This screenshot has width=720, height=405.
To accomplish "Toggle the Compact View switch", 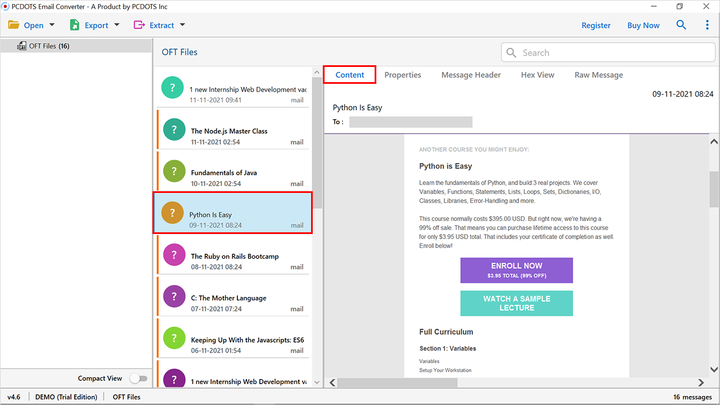I will pyautogui.click(x=138, y=379).
